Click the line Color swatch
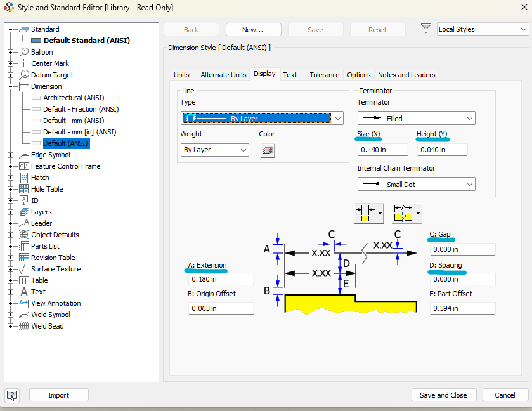This screenshot has height=411, width=532. (268, 150)
